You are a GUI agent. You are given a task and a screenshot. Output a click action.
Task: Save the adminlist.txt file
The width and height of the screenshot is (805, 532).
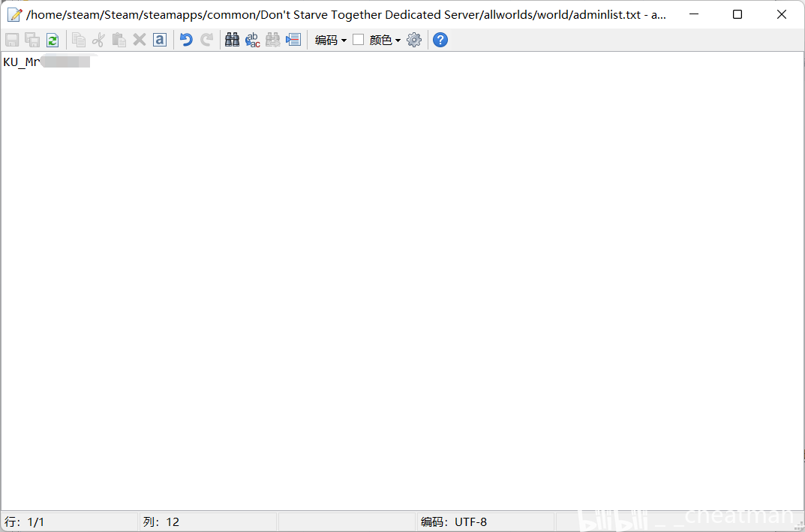(12, 40)
